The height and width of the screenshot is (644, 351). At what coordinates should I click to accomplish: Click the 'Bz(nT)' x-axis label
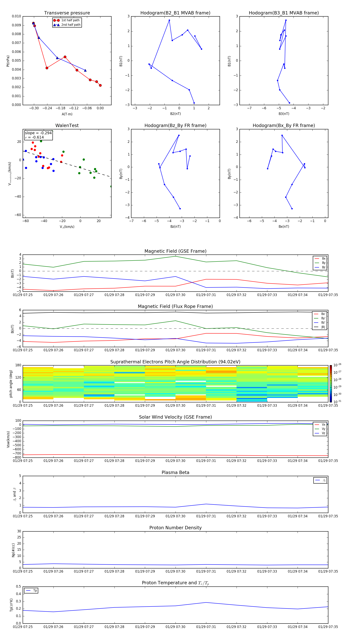pos(175,227)
